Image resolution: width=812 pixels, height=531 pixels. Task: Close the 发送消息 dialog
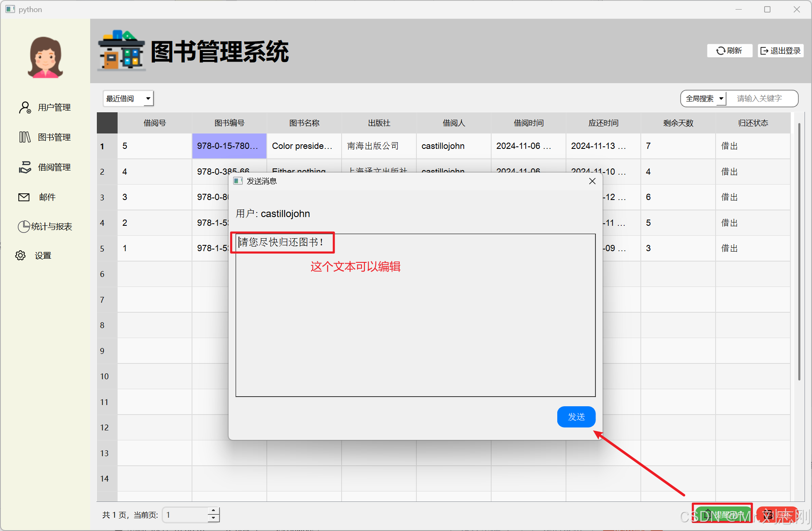(592, 181)
